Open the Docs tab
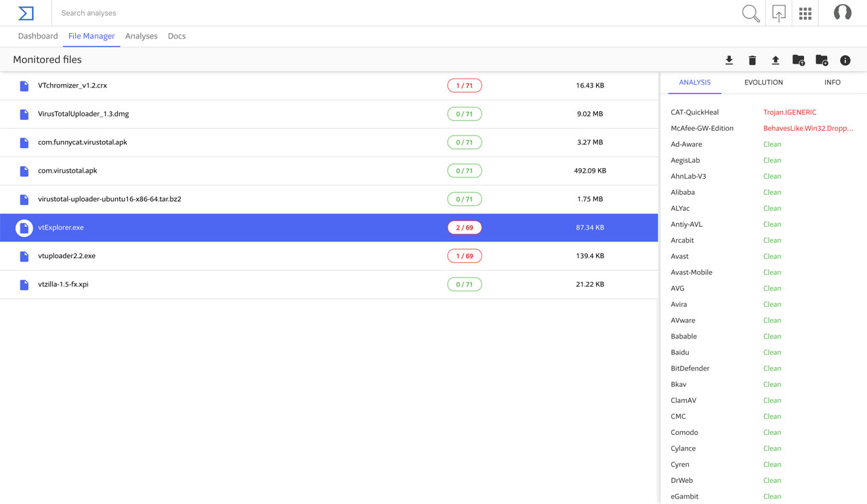 click(x=177, y=36)
